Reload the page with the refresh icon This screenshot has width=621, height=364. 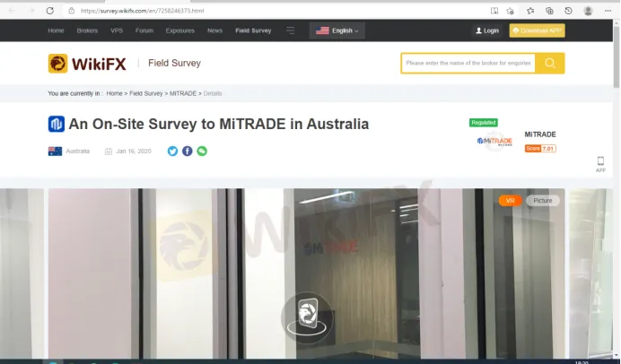click(50, 11)
